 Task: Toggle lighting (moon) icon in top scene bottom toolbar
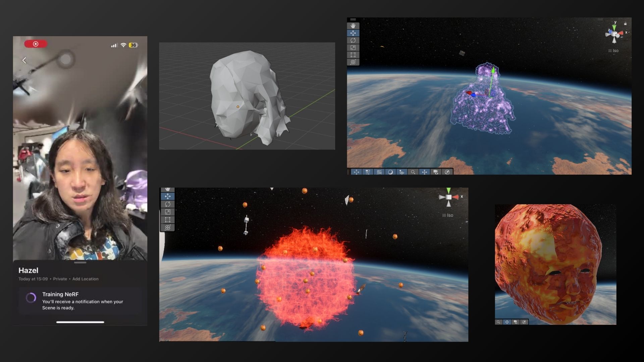pyautogui.click(x=390, y=172)
